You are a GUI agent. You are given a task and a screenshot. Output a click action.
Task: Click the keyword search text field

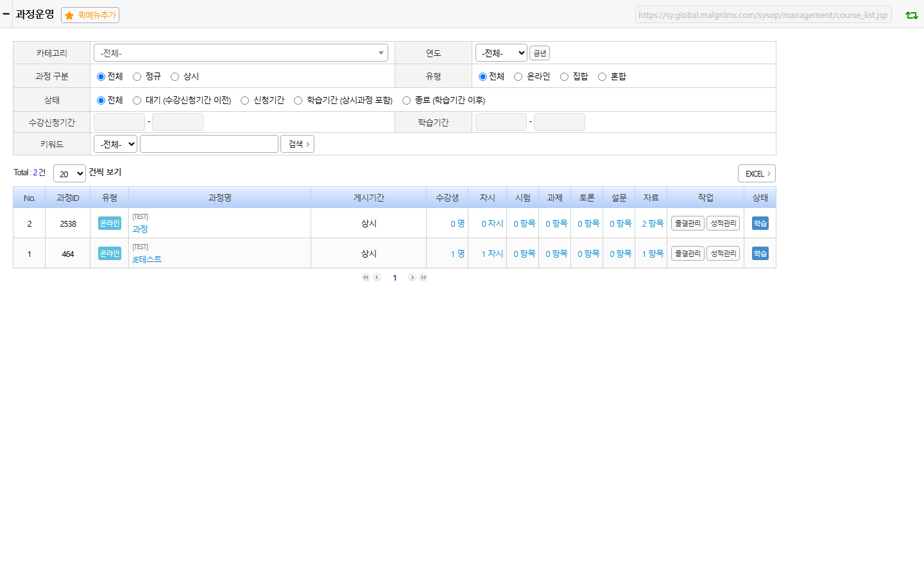(x=209, y=144)
